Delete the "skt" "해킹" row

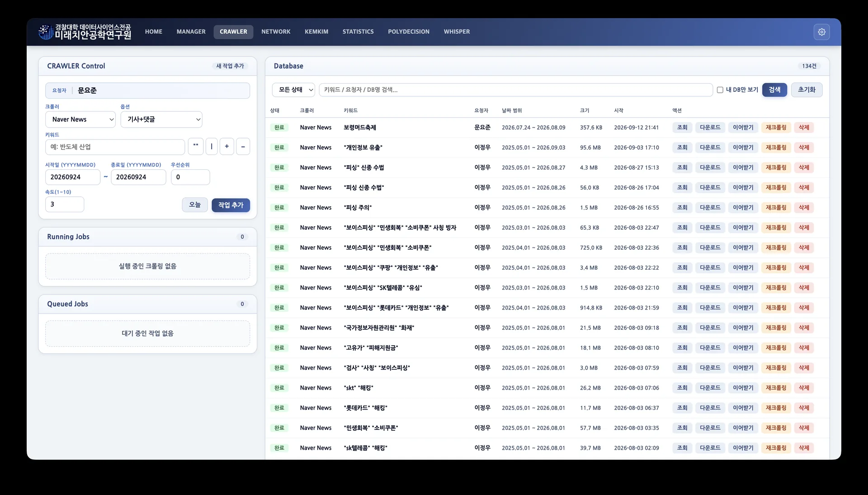tap(804, 388)
